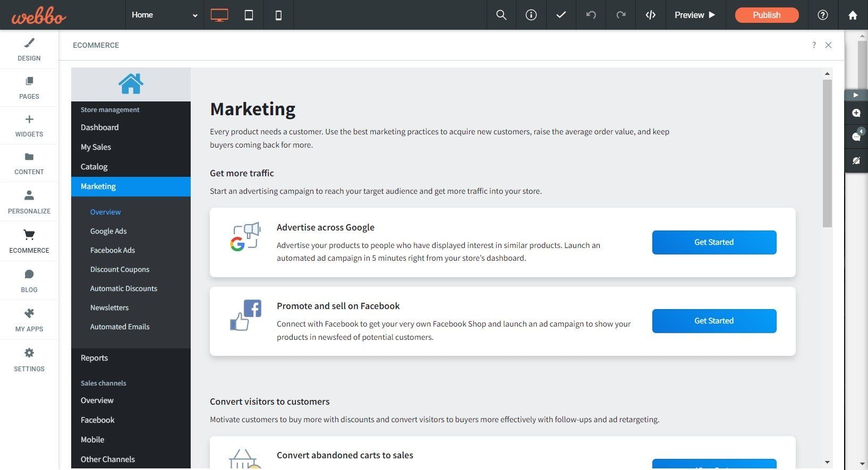Click the Convert abandoned carts to sales heading
The height and width of the screenshot is (470, 868).
tap(345, 455)
